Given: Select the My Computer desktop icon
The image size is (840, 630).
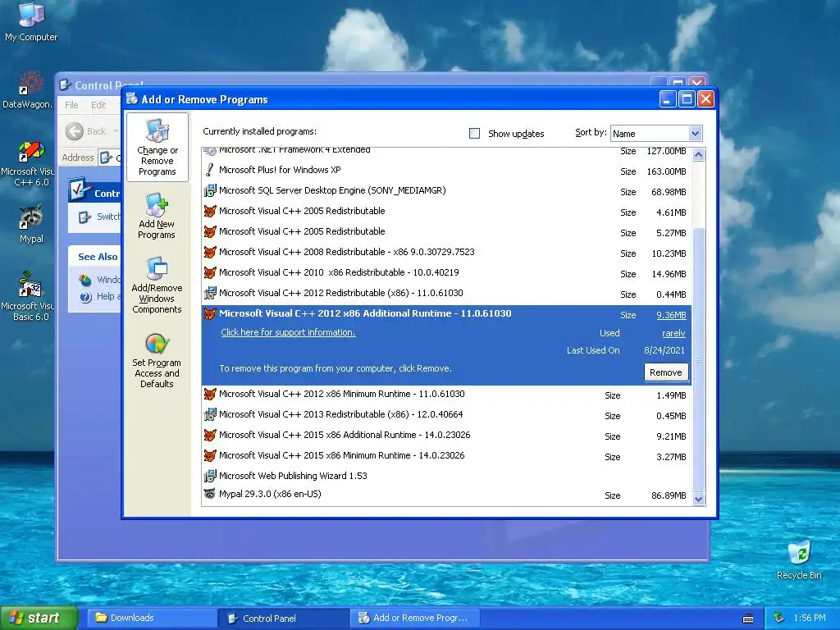Looking at the screenshot, I should pos(31,21).
